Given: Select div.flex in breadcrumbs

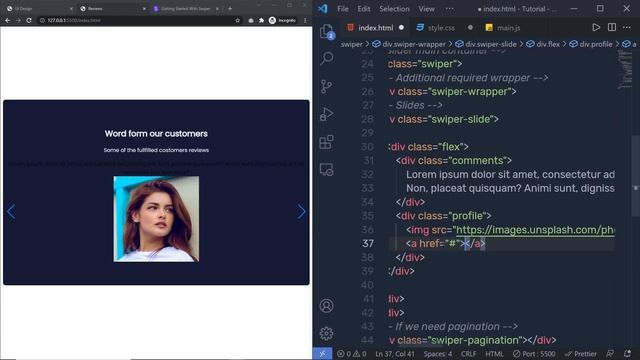Looking at the screenshot, I should (x=543, y=44).
